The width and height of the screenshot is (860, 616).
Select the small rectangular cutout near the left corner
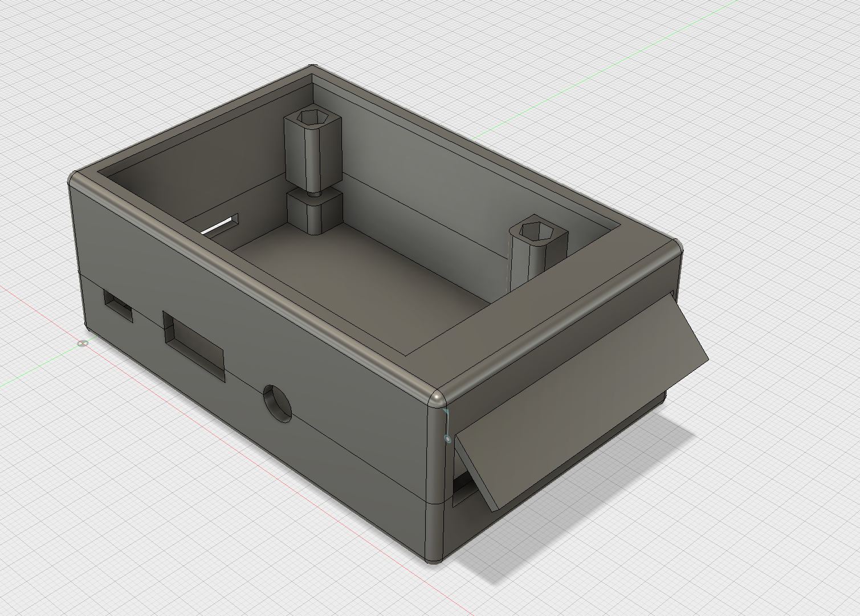(118, 306)
